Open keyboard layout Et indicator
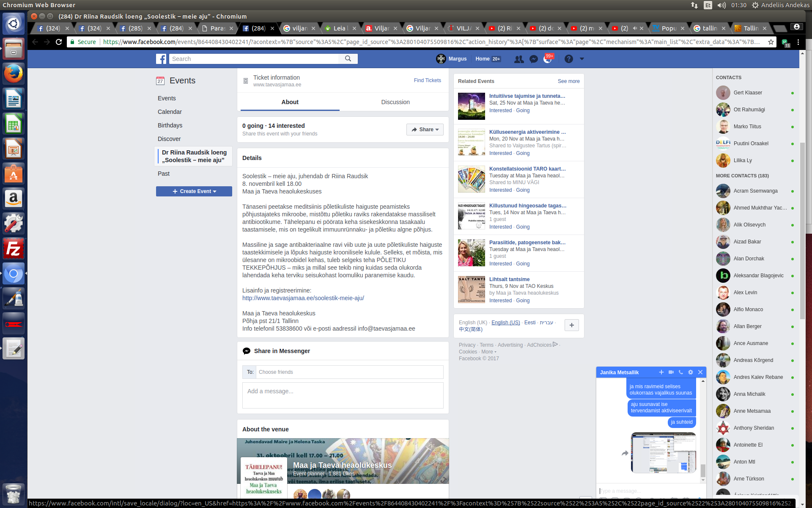The image size is (812, 508). [x=708, y=5]
